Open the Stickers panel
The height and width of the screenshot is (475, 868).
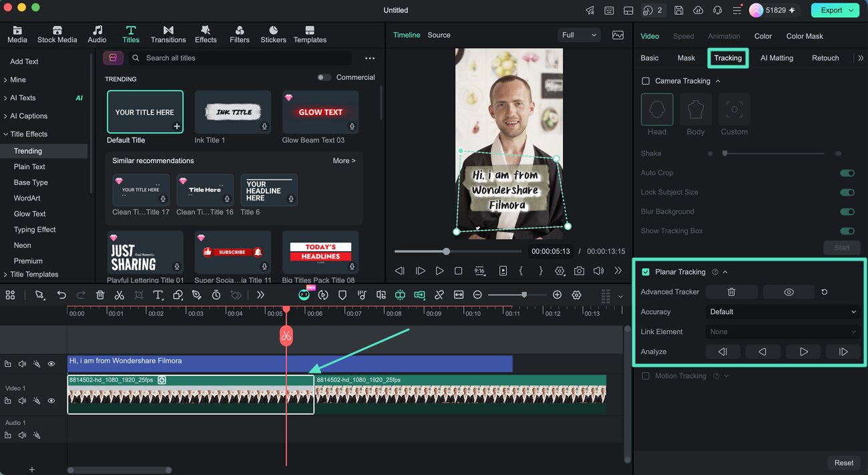point(273,35)
